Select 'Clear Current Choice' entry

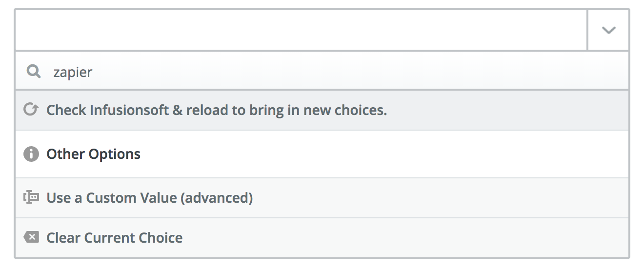322,238
